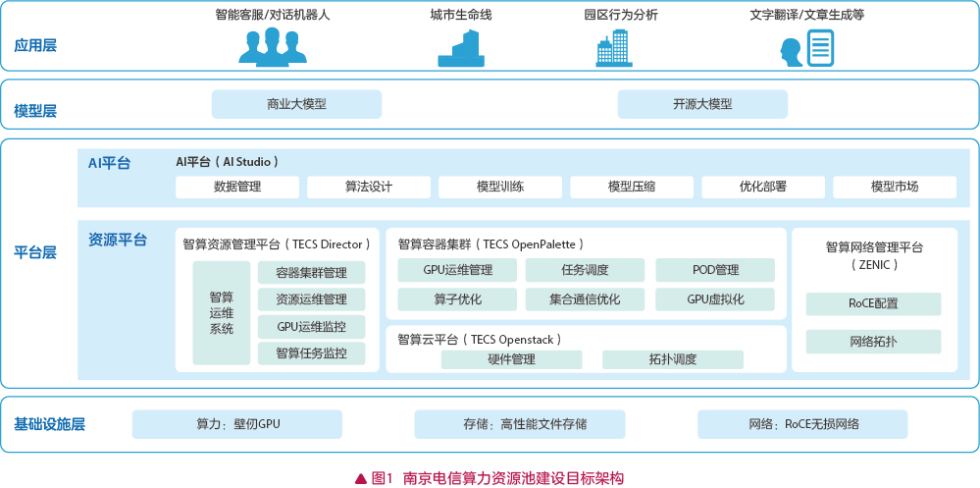The height and width of the screenshot is (488, 980).
Task: Click the 智能客服/对话机器人 people icon
Action: tap(273, 46)
